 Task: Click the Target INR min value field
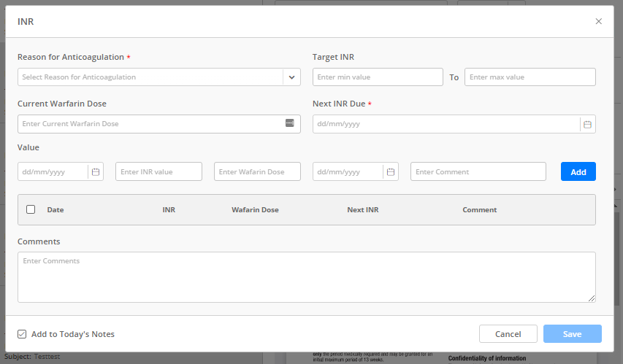coord(378,77)
